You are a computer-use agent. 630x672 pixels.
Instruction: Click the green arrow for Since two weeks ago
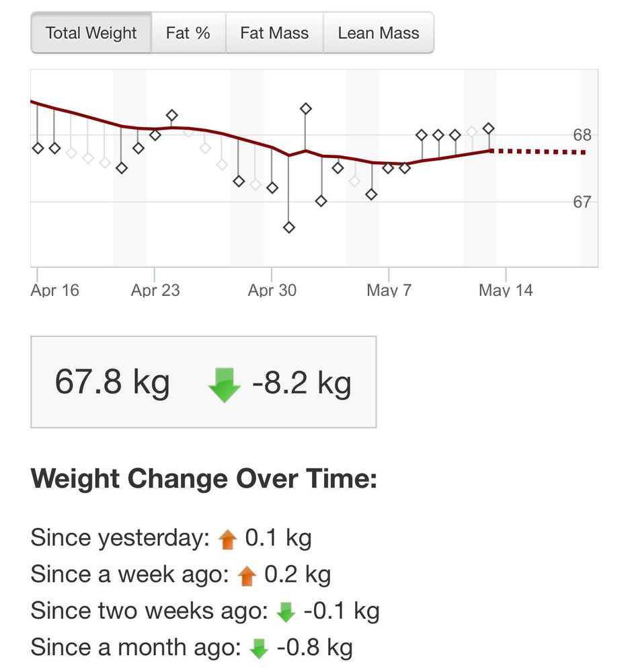(x=286, y=611)
